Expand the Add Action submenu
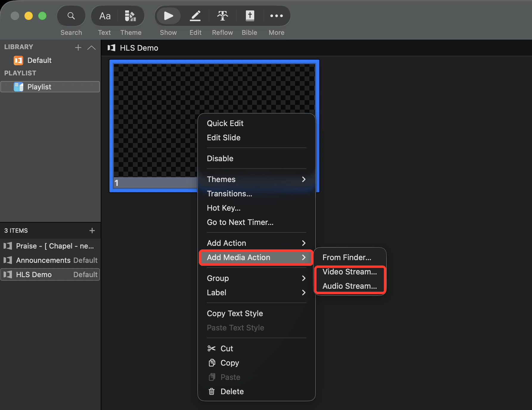The height and width of the screenshot is (410, 532). point(256,243)
